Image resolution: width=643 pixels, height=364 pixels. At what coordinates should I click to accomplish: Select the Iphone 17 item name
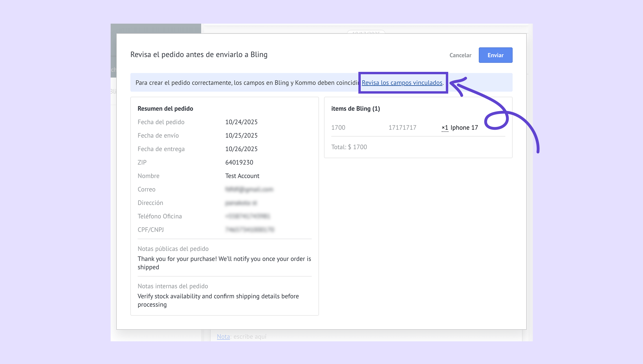[464, 127]
